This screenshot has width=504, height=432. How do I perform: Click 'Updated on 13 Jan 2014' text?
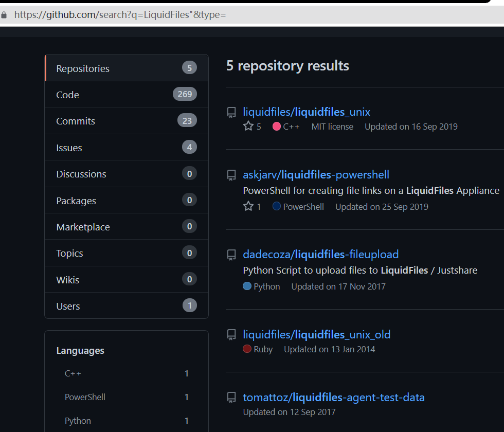click(330, 349)
